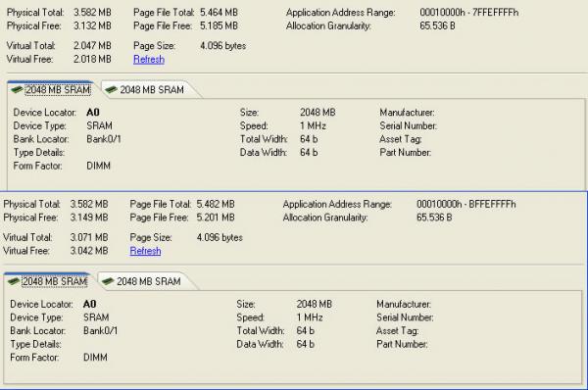Select the Page File Free value 5.201 MB
Image resolution: width=588 pixels, height=390 pixels.
(x=216, y=218)
